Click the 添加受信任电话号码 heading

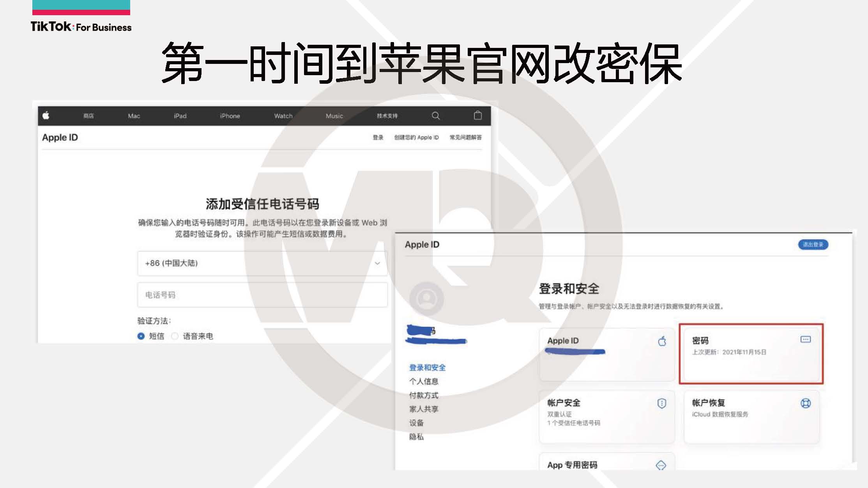(262, 204)
